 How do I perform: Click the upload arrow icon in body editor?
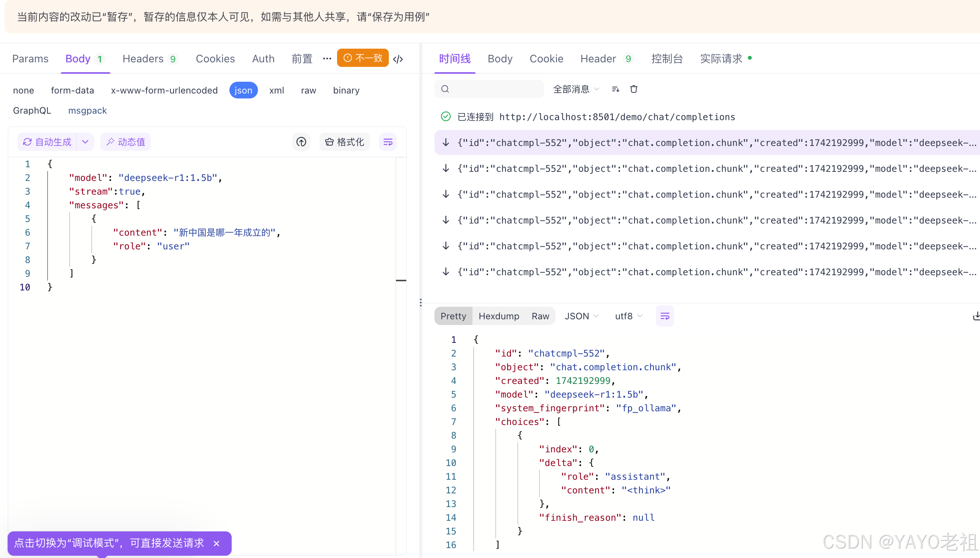coord(301,142)
